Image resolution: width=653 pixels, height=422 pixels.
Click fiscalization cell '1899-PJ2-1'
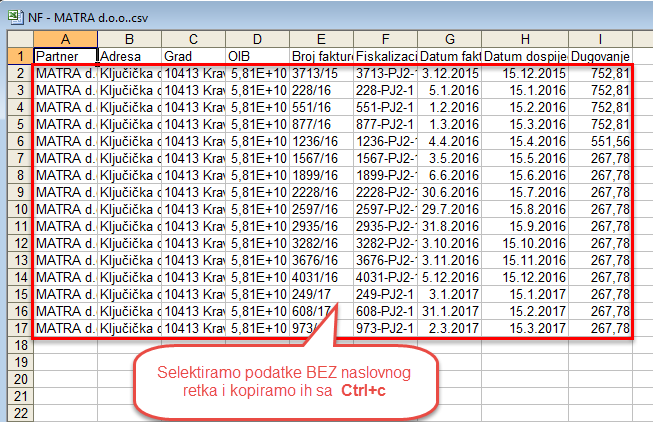tap(386, 175)
